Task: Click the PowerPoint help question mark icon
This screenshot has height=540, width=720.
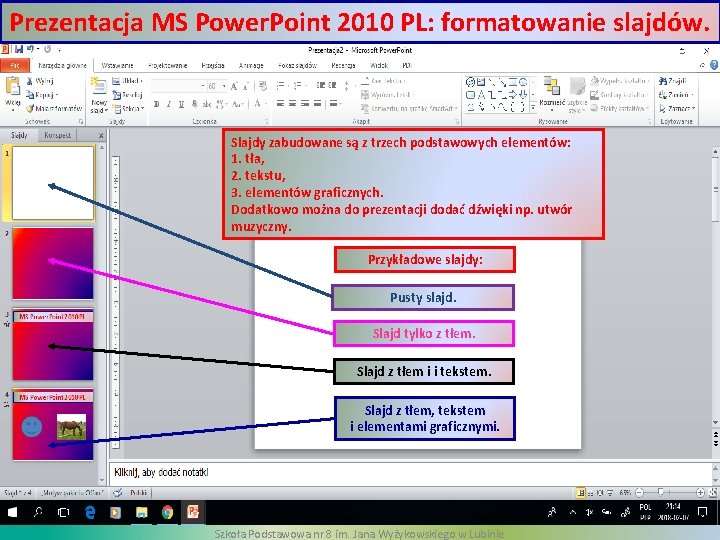Action: (x=714, y=65)
